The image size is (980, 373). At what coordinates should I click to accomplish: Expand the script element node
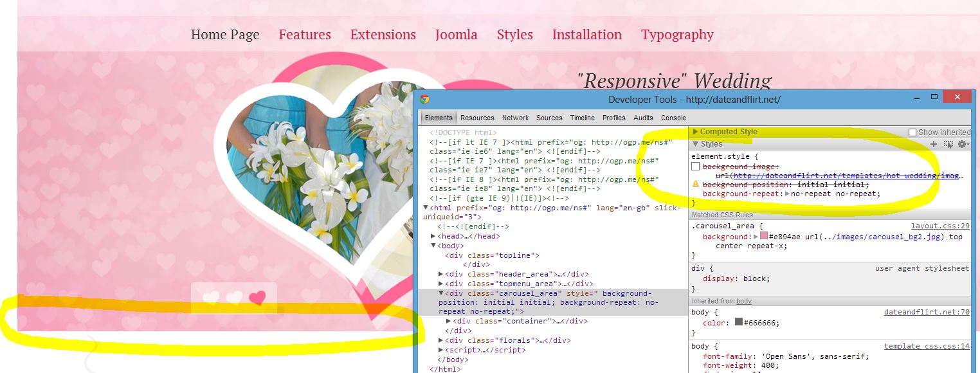tap(441, 350)
